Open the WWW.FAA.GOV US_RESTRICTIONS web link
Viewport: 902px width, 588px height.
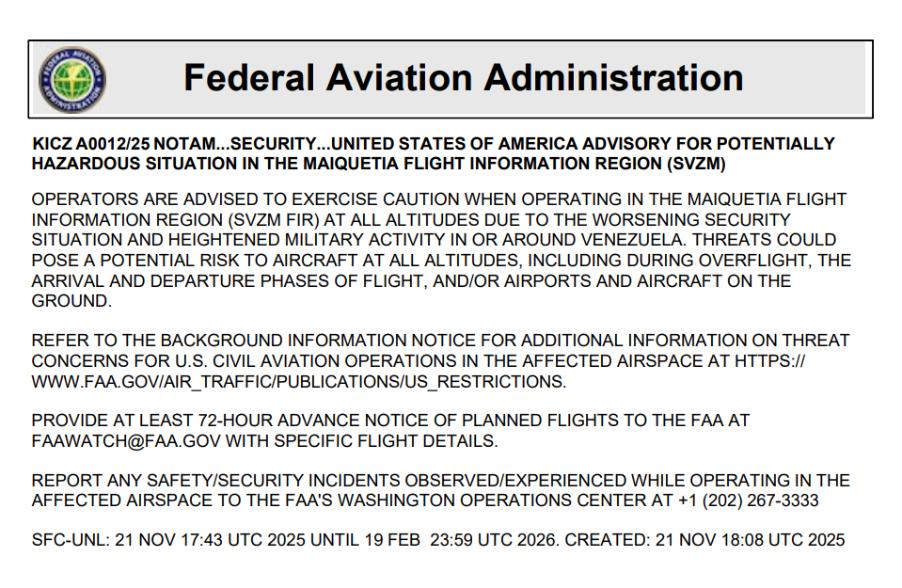(298, 381)
